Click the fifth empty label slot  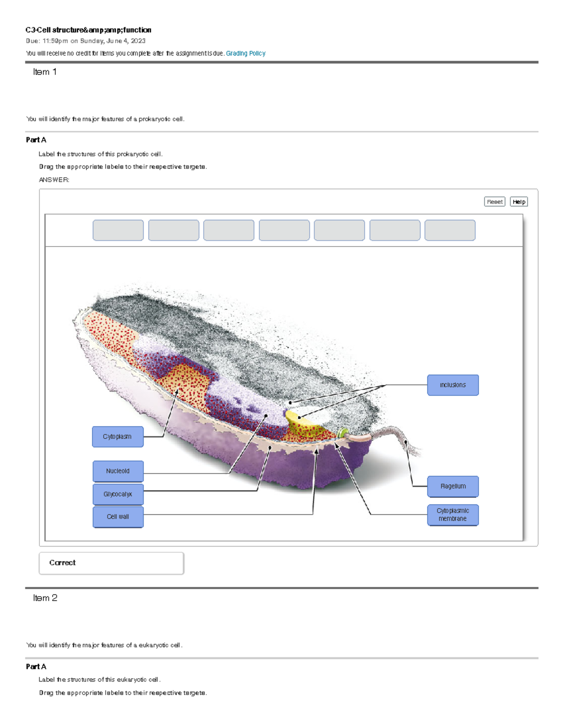339,230
